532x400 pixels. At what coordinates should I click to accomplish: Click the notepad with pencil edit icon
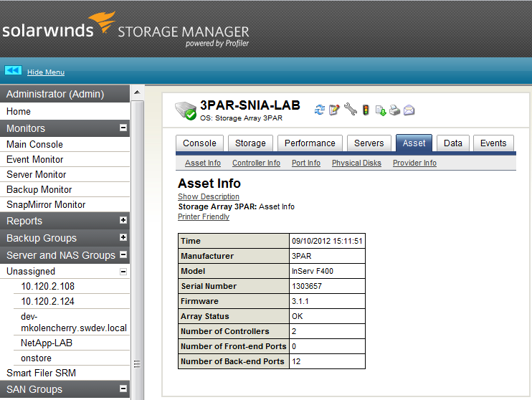point(334,110)
